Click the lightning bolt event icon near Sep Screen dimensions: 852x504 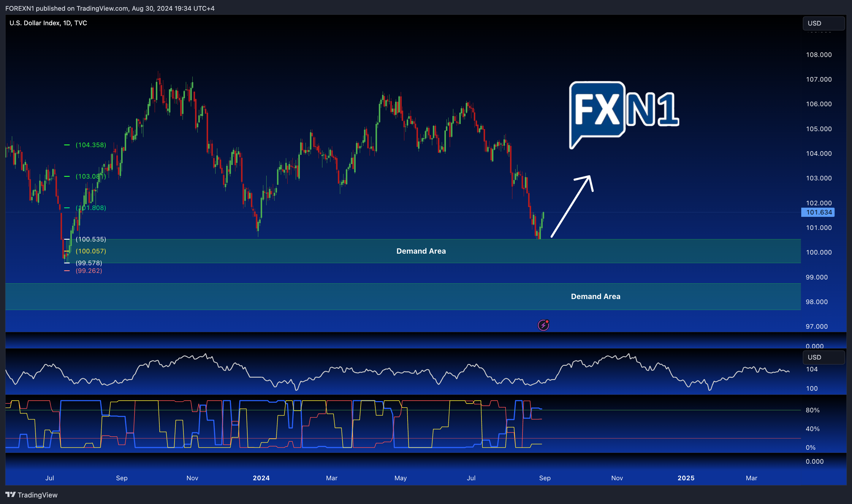point(543,325)
